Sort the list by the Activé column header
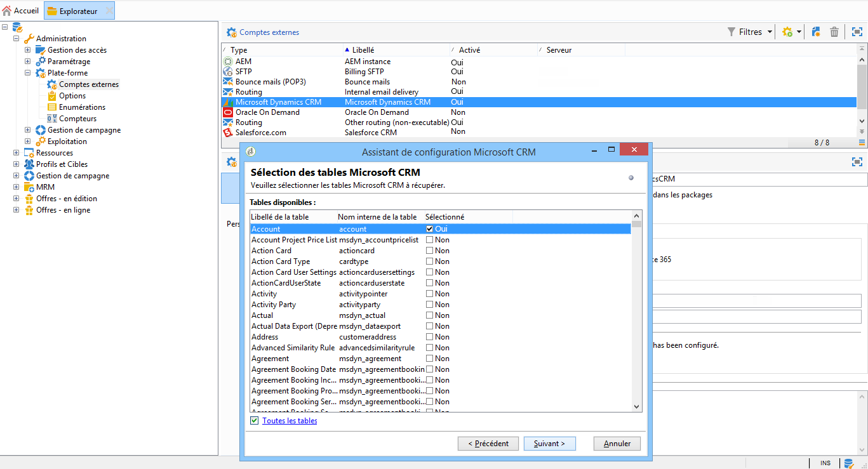 point(493,50)
